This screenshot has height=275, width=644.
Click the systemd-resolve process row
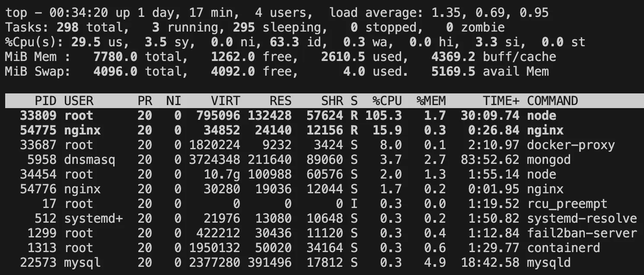(x=322, y=218)
